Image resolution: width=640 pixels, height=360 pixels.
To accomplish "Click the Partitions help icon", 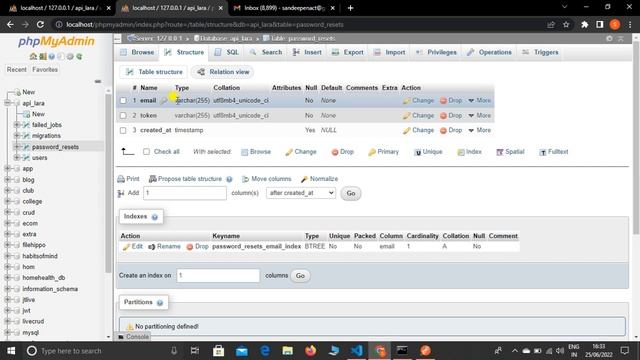I will 160,303.
